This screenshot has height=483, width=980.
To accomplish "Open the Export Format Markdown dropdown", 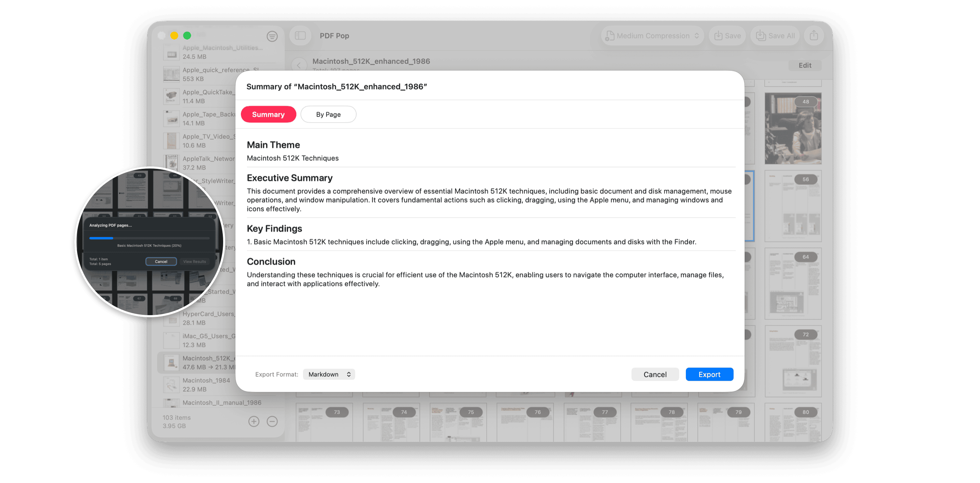I will 329,374.
